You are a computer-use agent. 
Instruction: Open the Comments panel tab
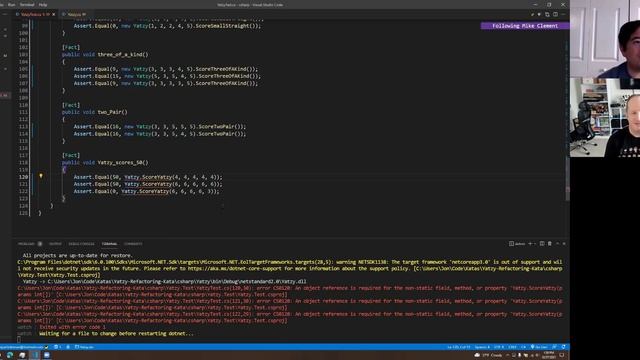pyautogui.click(x=133, y=244)
